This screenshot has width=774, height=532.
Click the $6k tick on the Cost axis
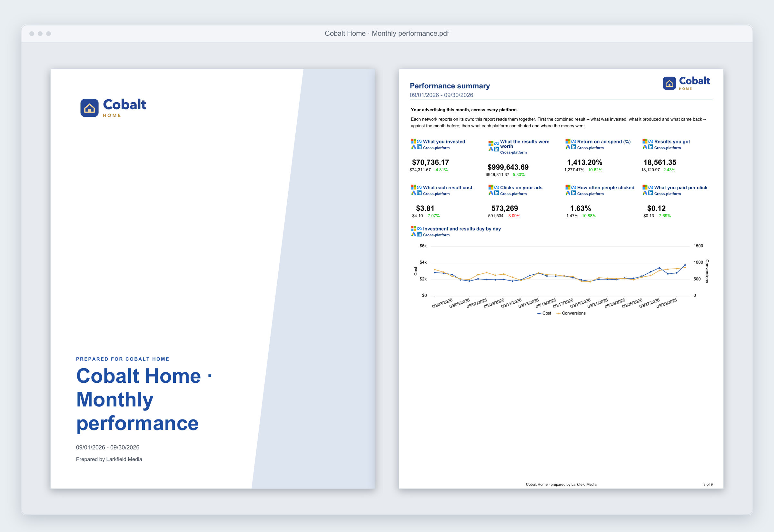tap(423, 246)
